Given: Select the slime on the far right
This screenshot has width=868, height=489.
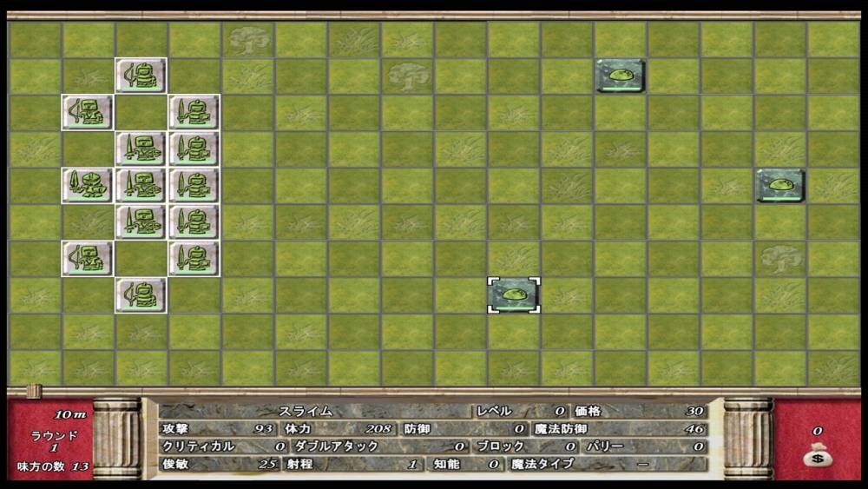Looking at the screenshot, I should point(780,185).
